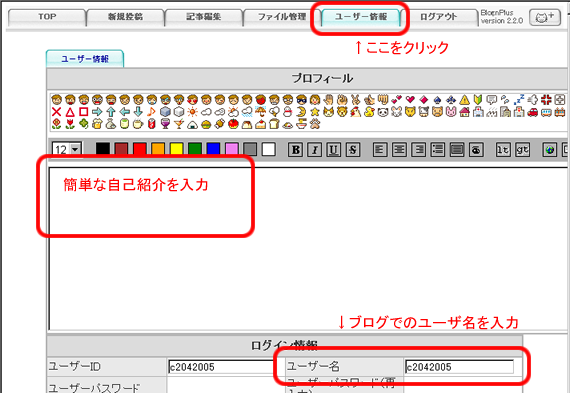This screenshot has height=393, width=570.
Task: Insert the umbrella emoji
Action: (260, 112)
